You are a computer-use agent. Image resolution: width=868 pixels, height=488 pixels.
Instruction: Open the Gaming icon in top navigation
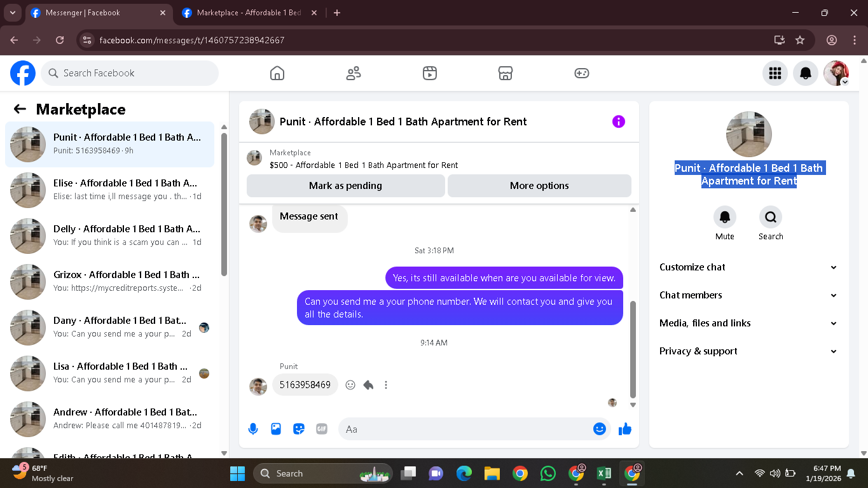coord(582,73)
